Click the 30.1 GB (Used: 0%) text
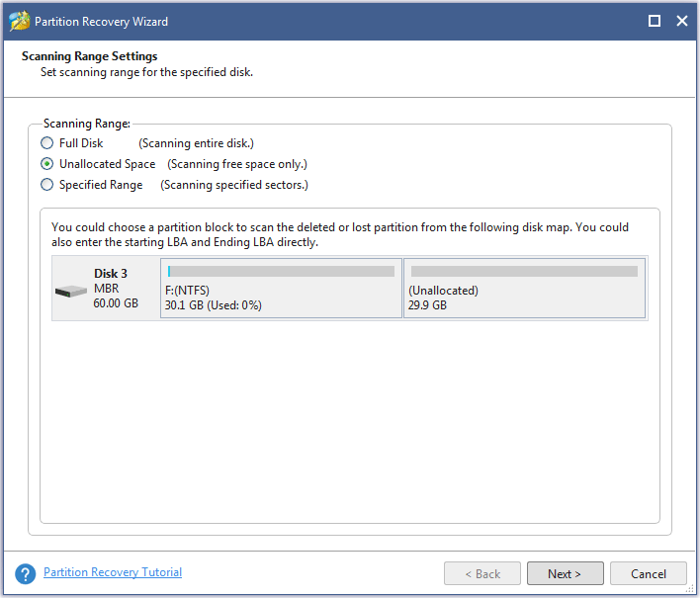The image size is (700, 598). point(213,305)
